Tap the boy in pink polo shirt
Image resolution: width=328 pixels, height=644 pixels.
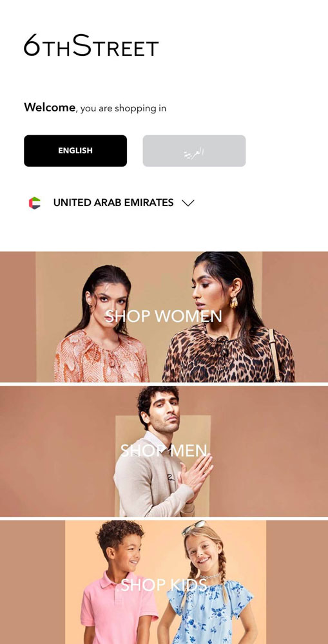(x=119, y=582)
